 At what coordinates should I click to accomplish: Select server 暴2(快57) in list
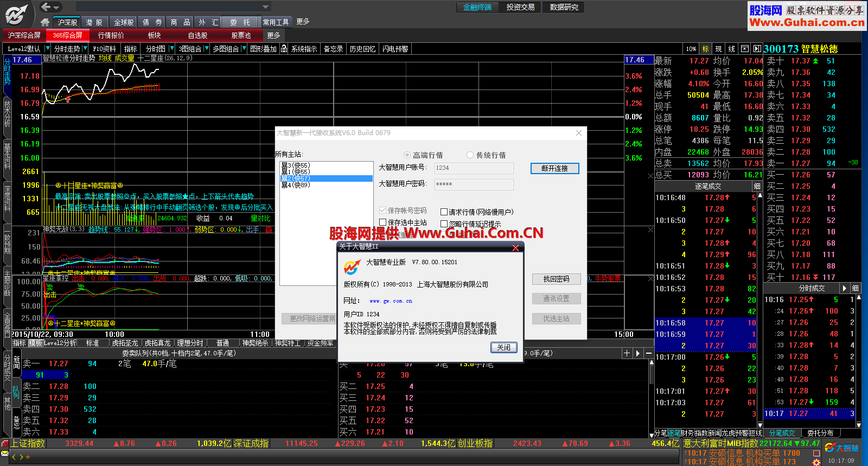point(326,178)
